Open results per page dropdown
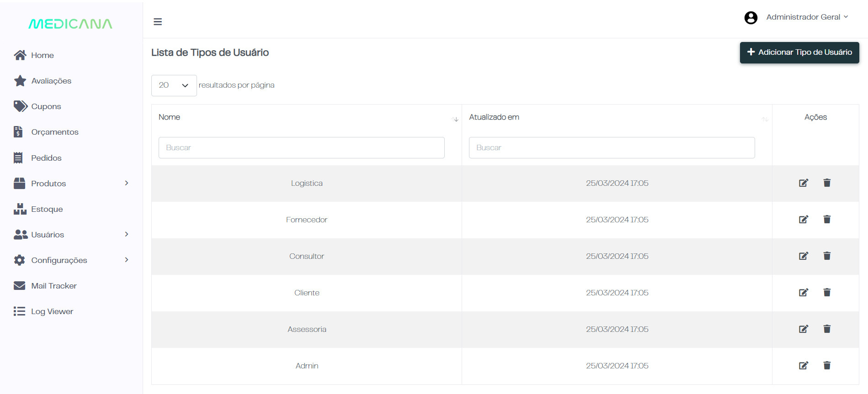Image resolution: width=868 pixels, height=394 pixels. coord(174,85)
